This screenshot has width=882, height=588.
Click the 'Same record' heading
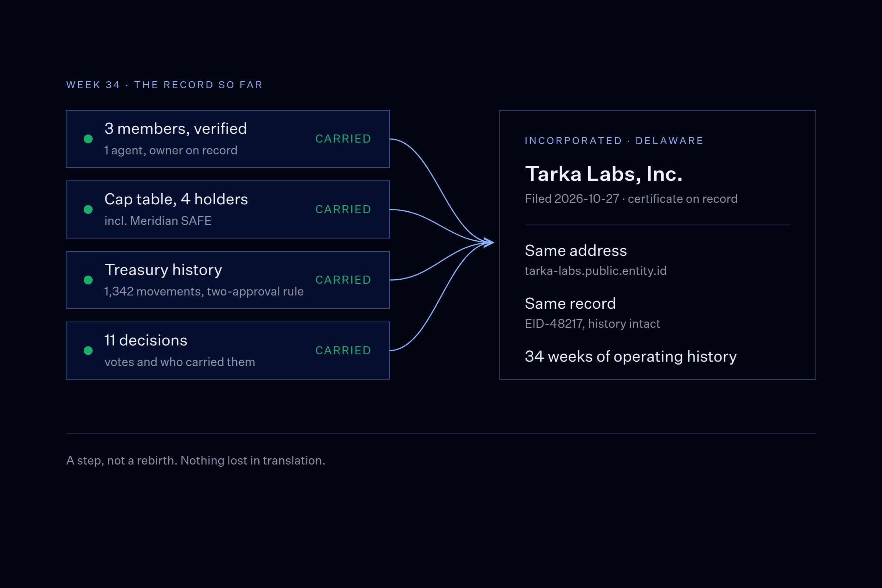[570, 304]
